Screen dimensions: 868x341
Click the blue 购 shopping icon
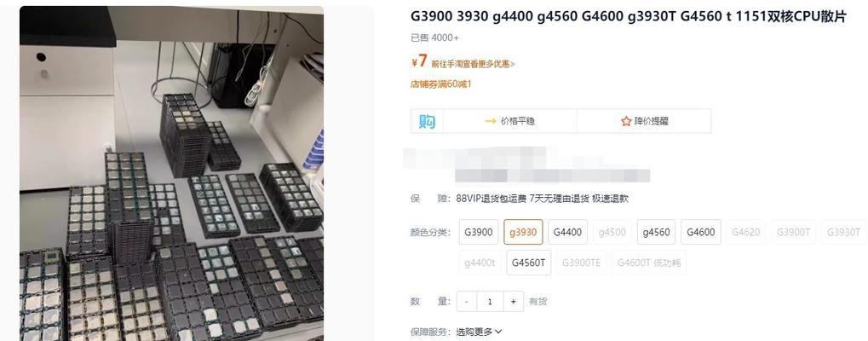[x=427, y=121]
